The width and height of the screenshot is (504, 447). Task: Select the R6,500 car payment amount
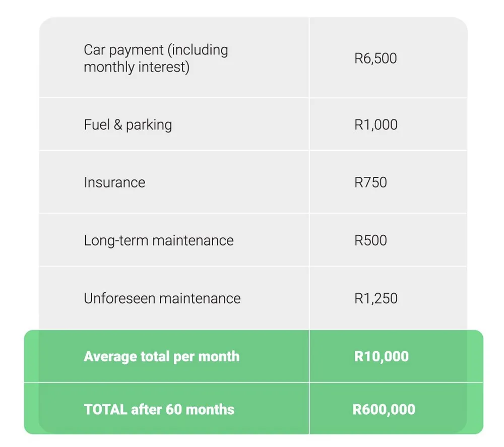point(375,58)
